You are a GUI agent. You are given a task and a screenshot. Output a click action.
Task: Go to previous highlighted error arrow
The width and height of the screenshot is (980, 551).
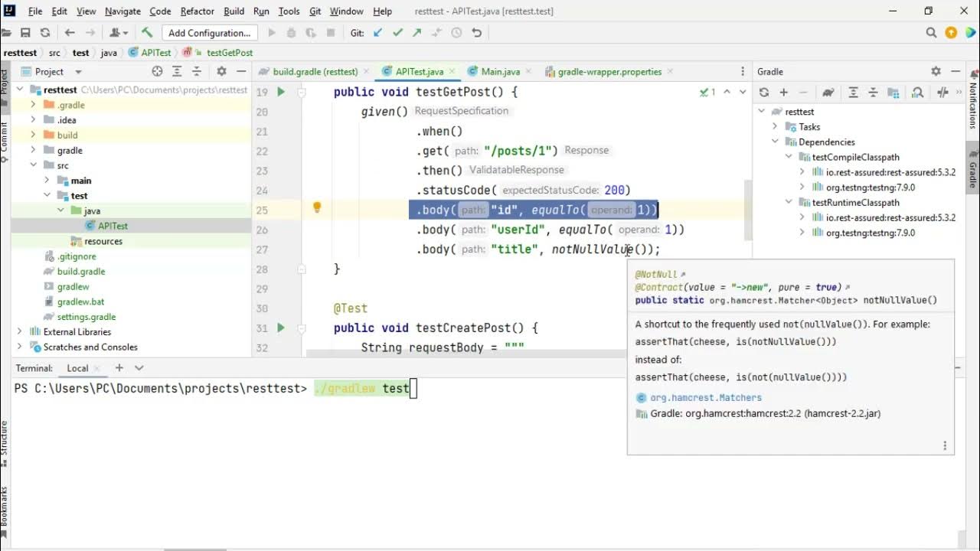(x=727, y=92)
